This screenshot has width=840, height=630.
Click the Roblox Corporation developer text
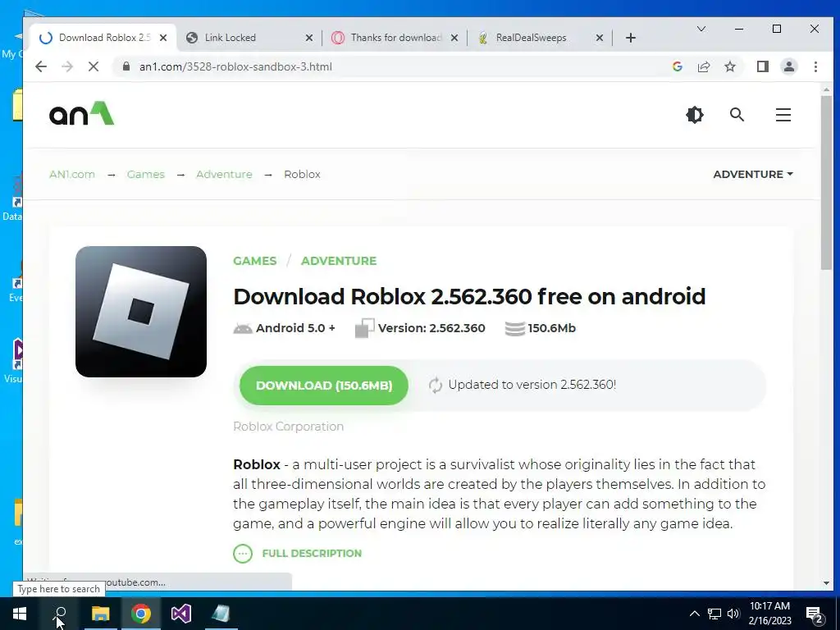288,427
